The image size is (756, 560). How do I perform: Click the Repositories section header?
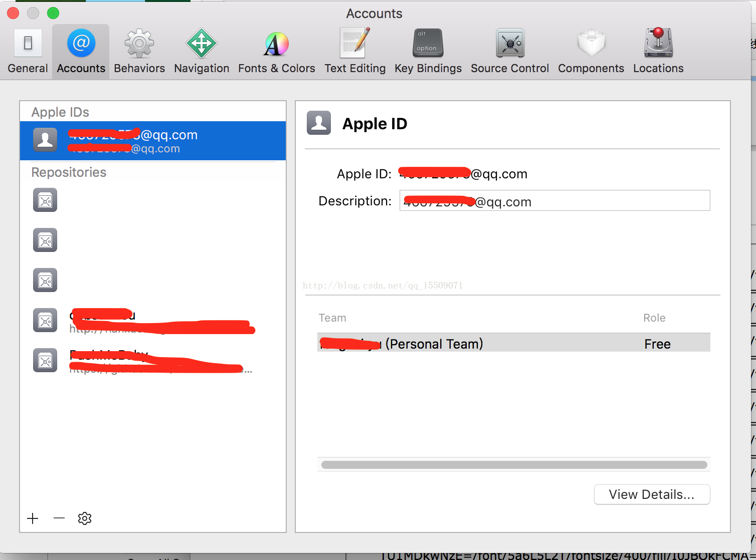[x=69, y=172]
